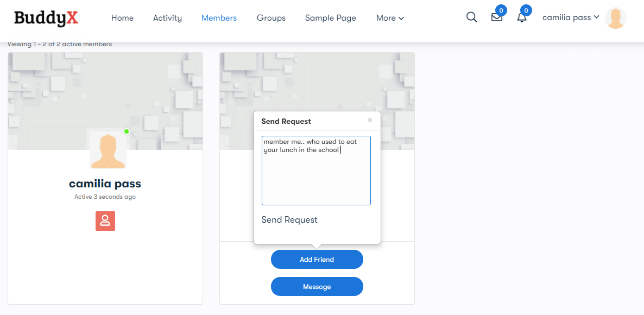
Task: Click the Message button
Action: pos(317,286)
